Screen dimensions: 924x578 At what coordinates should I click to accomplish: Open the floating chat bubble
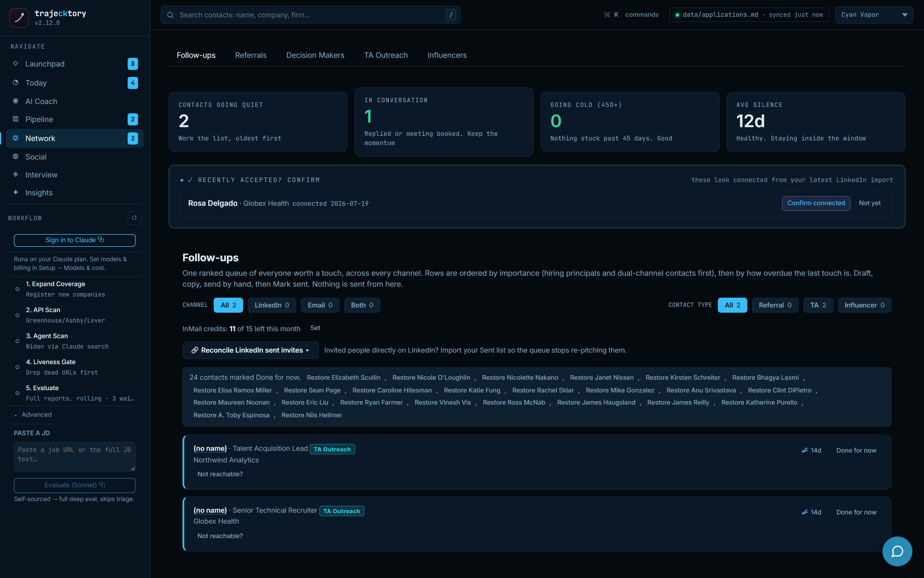point(897,551)
